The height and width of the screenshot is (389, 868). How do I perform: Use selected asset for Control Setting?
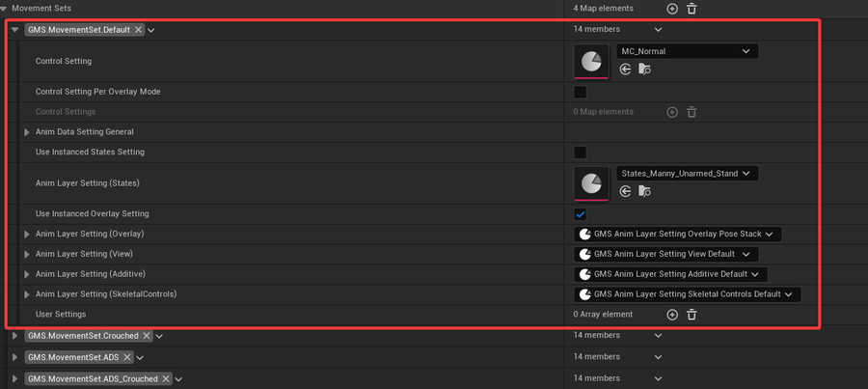(626, 69)
